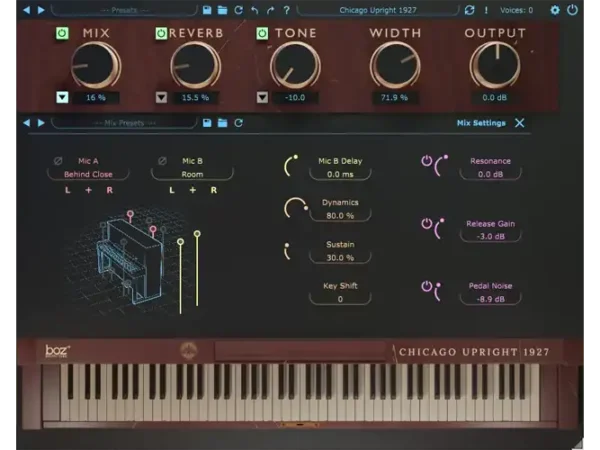This screenshot has width=600, height=450.
Task: Click the Dynamics value field 80.0 %
Action: pos(340,216)
